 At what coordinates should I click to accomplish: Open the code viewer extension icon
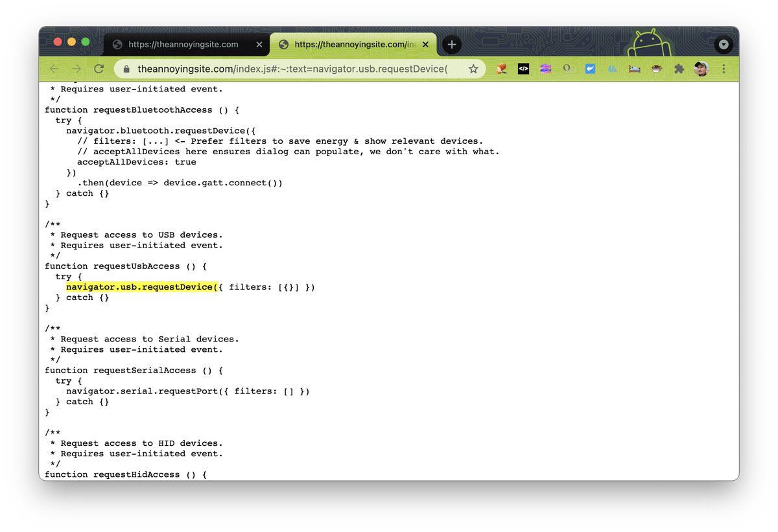tap(523, 68)
